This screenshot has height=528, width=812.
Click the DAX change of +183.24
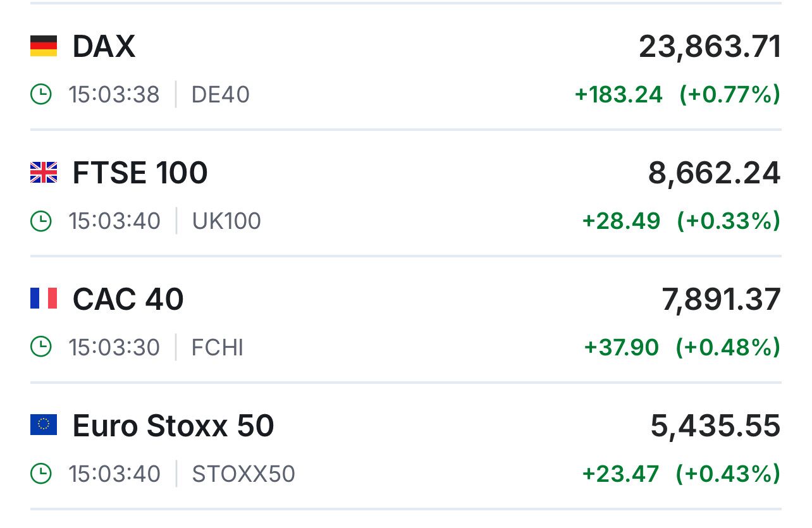[618, 95]
